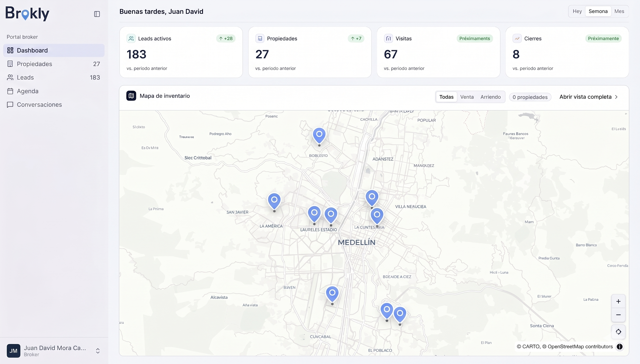640x364 pixels.
Task: Click the 27 count beside Propiedades
Action: [x=97, y=64]
